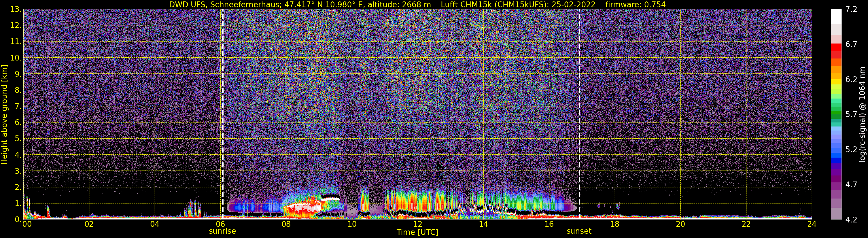This screenshot has height=238, width=868.
Task: Click the height tick label 7
Action: point(18,107)
